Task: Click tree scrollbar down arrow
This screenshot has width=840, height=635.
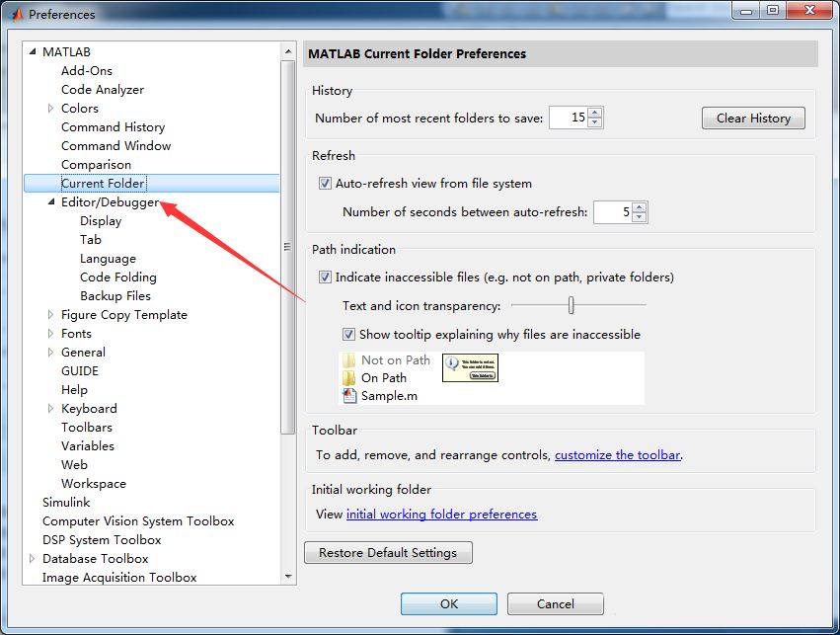Action: (x=288, y=577)
